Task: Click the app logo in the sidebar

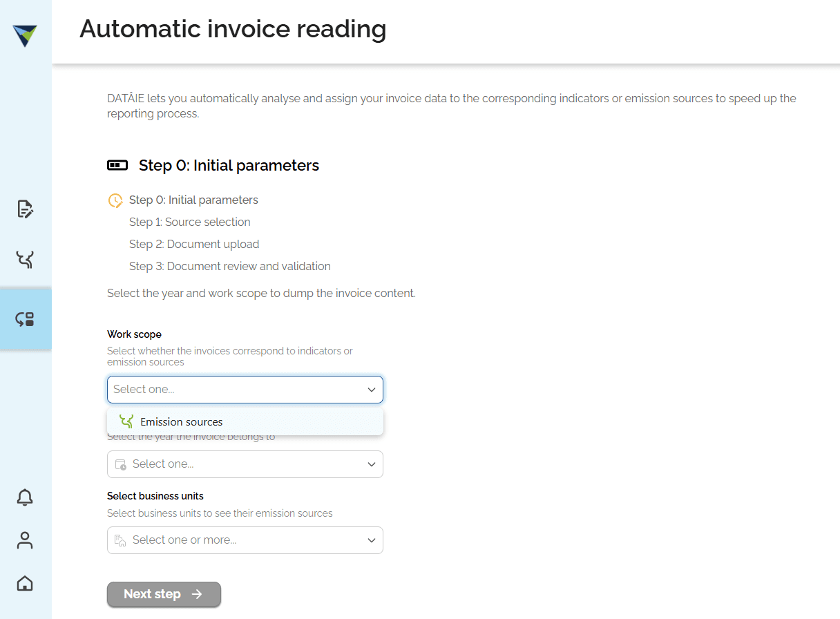Action: click(25, 36)
